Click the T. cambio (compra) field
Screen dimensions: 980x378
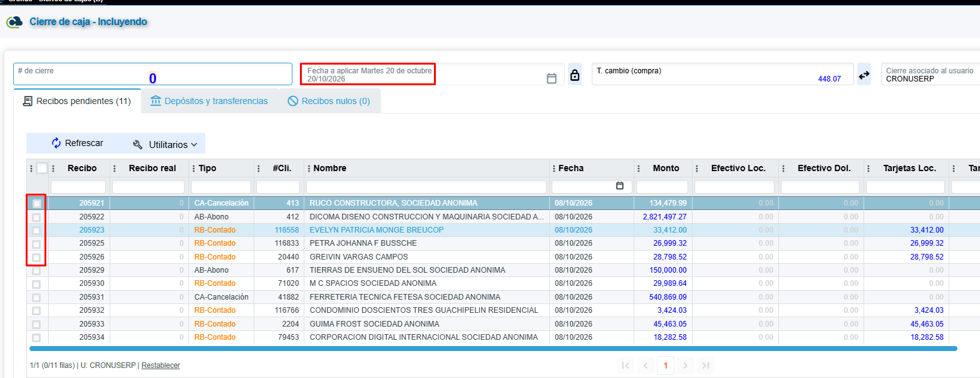coord(723,74)
